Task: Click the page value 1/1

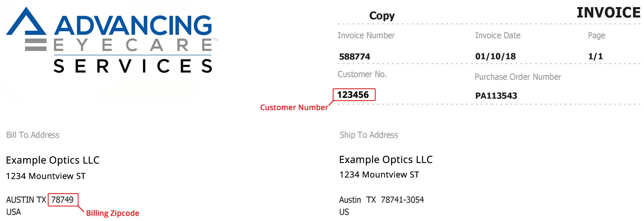Action: (x=595, y=56)
